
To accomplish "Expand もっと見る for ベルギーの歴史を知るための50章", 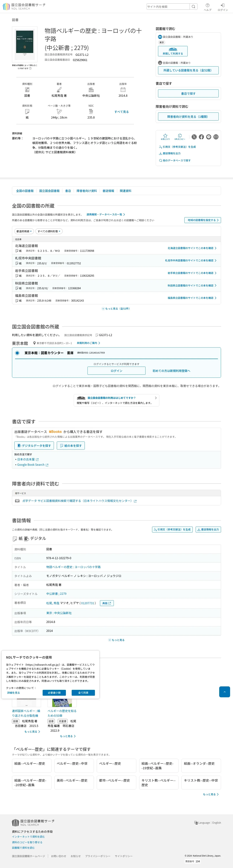I will (68, 736).
